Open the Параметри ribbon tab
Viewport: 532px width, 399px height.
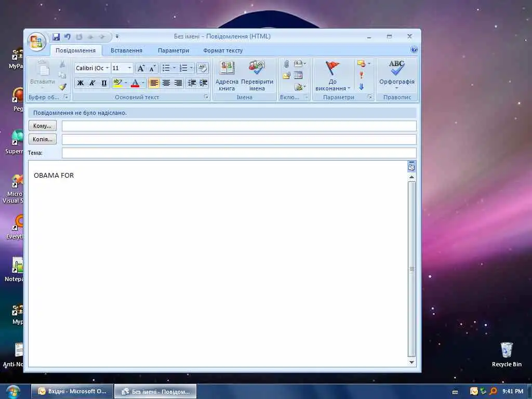[x=174, y=50]
